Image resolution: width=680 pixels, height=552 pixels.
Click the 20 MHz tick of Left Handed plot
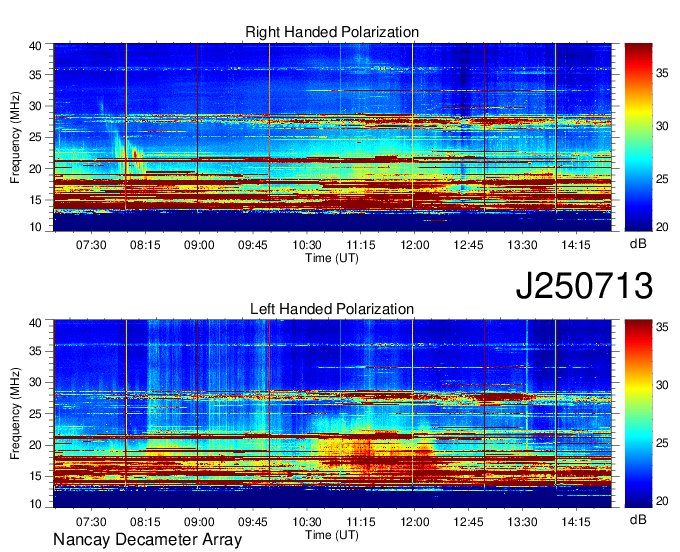pos(35,445)
